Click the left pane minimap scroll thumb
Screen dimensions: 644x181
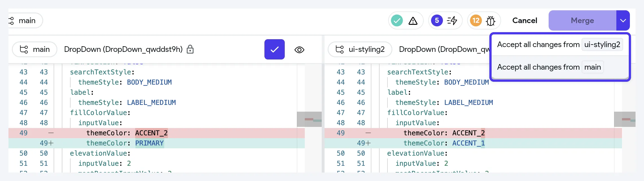pyautogui.click(x=309, y=119)
